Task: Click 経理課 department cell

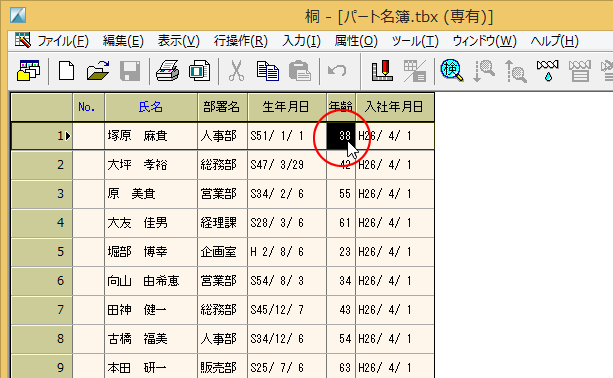Action: coord(222,222)
